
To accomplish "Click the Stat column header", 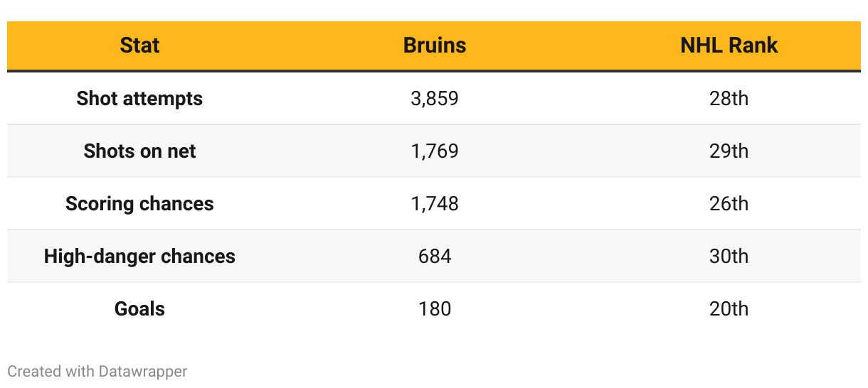I will pyautogui.click(x=139, y=45).
